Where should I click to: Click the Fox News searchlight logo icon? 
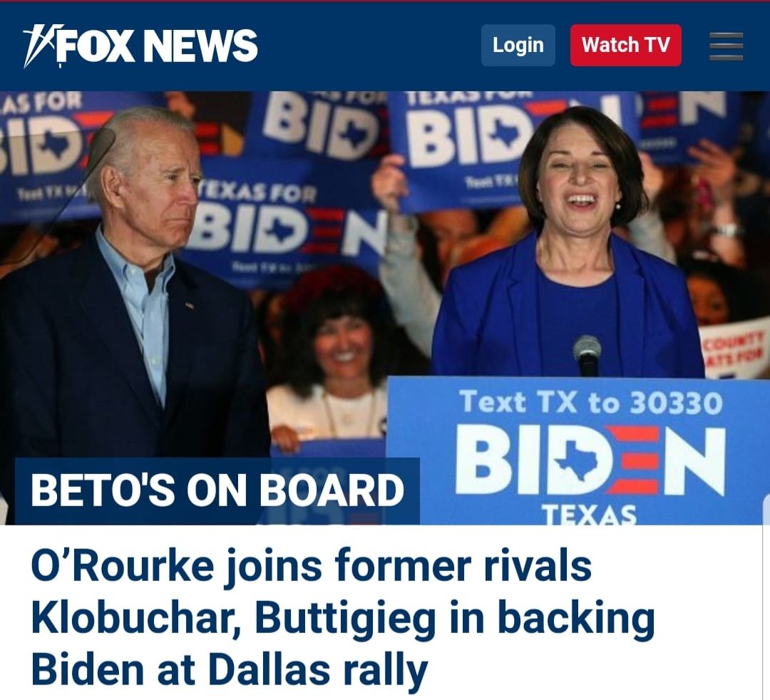tap(43, 46)
